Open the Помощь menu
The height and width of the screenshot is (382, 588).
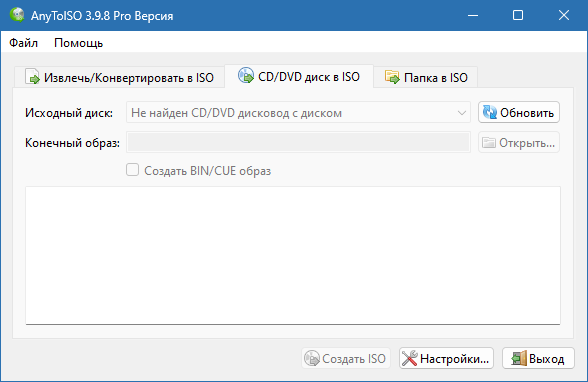(78, 43)
